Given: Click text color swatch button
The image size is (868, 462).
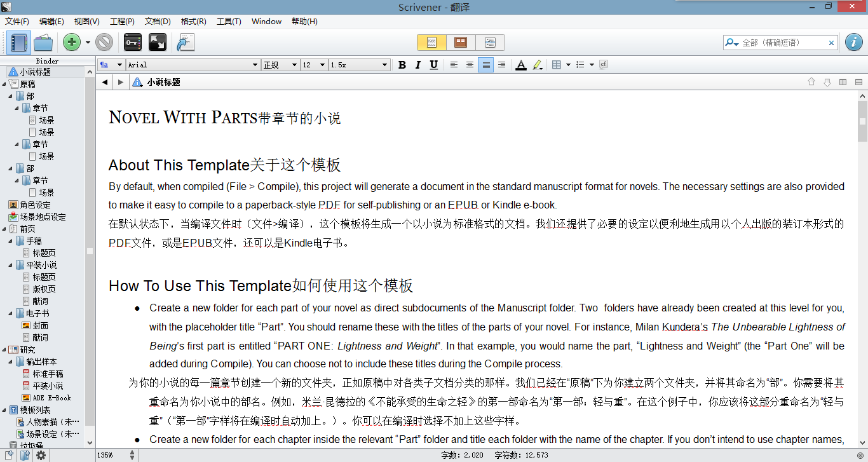Looking at the screenshot, I should coord(521,65).
